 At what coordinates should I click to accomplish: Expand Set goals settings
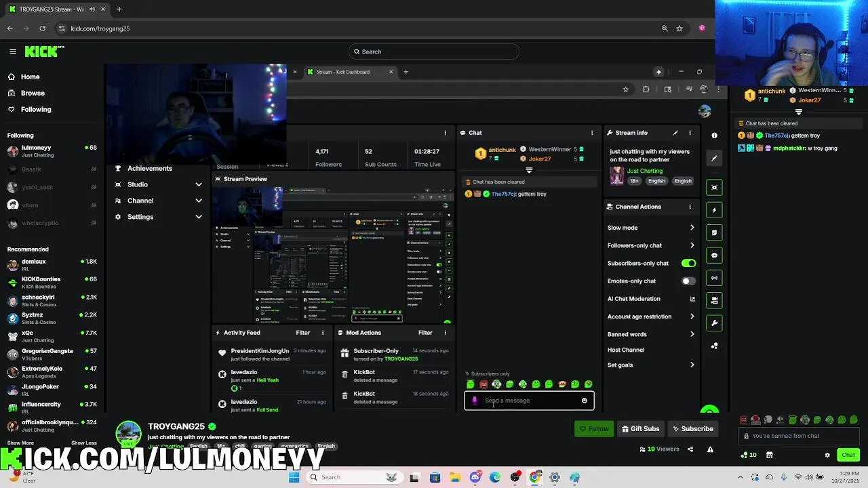651,365
